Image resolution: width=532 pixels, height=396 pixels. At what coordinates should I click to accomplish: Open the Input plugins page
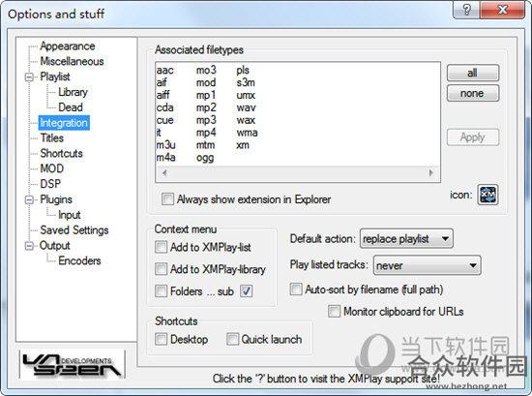click(x=70, y=215)
